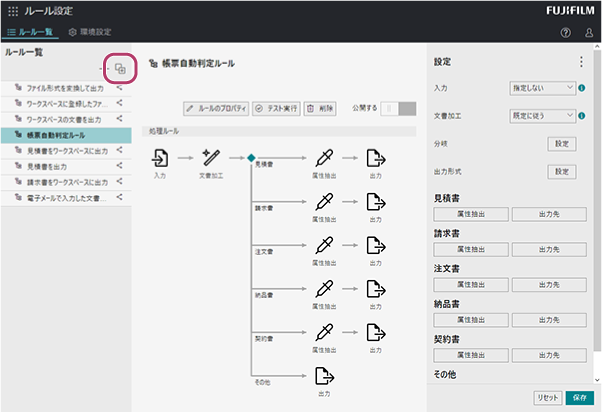Select rule 請求書をワークスペースに出力
Image resolution: width=602 pixels, height=413 pixels.
(x=66, y=182)
